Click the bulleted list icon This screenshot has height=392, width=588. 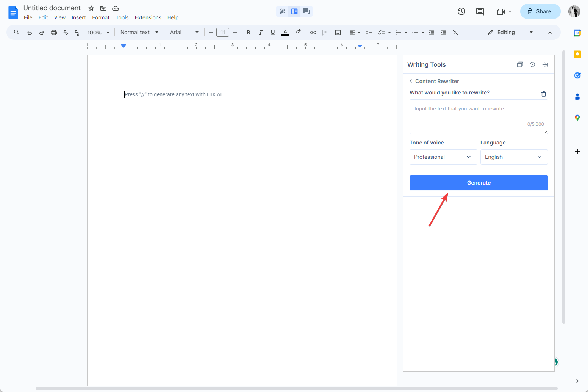(x=398, y=33)
